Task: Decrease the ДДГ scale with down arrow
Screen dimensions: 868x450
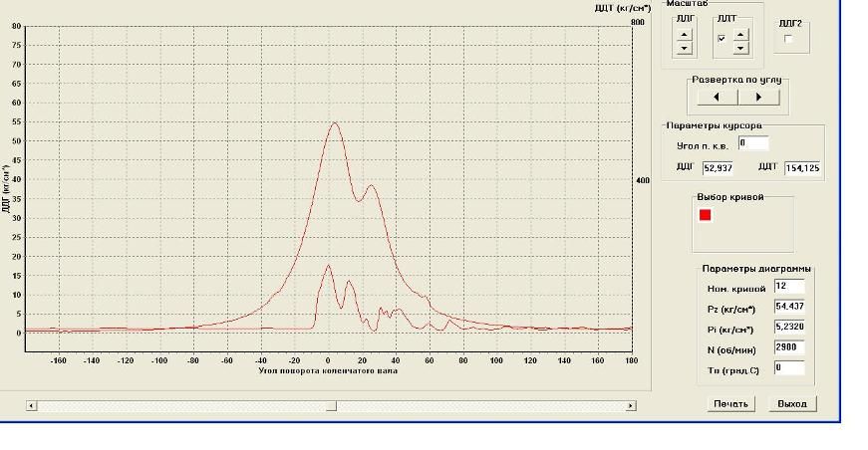Action: 684,47
